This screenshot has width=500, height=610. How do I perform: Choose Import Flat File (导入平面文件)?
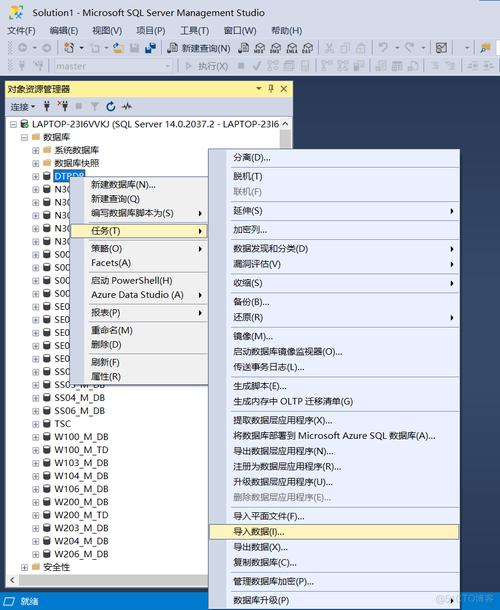tap(334, 517)
